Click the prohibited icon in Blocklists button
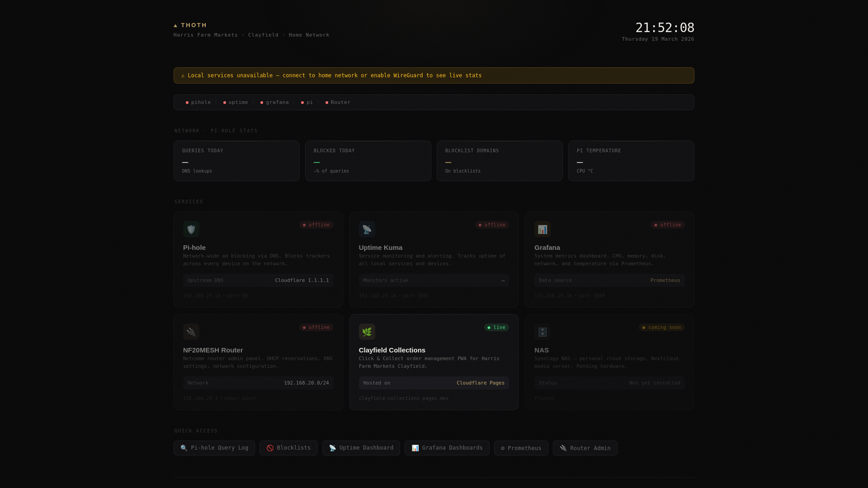 270,448
